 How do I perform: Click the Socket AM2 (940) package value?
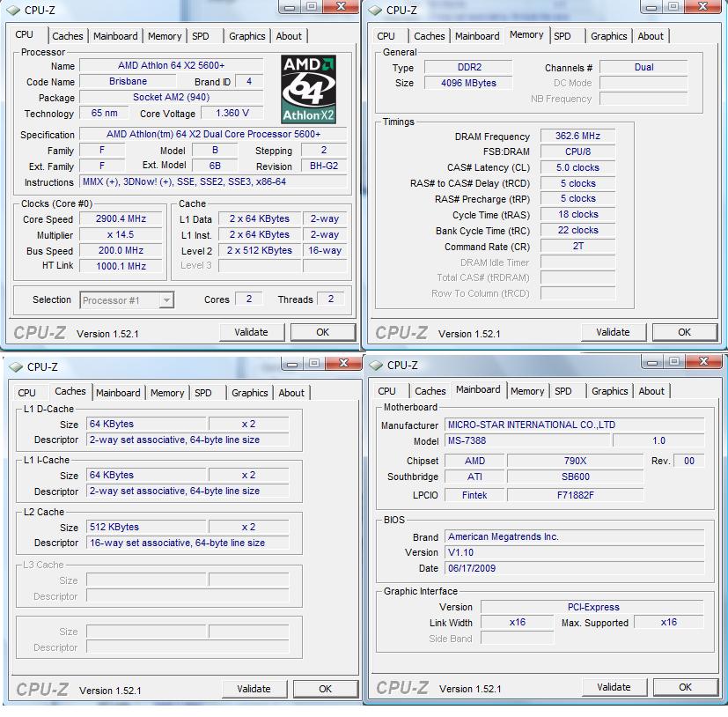(x=172, y=97)
